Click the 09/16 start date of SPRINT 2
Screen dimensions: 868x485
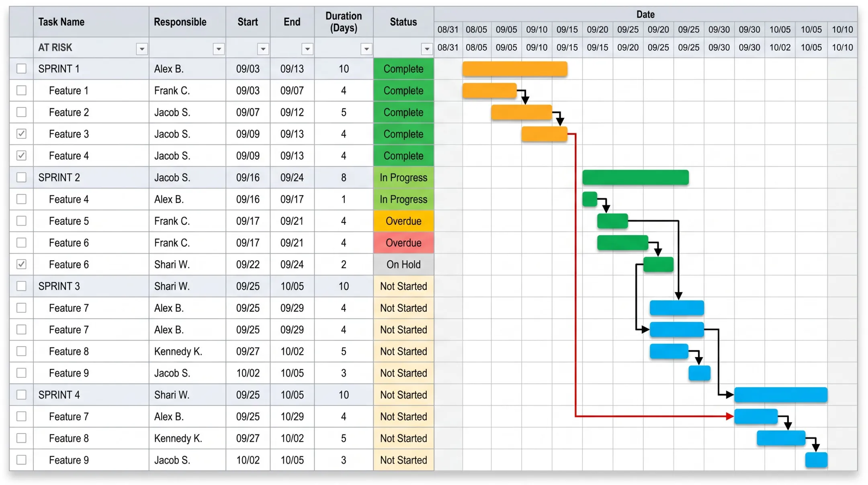coord(248,177)
